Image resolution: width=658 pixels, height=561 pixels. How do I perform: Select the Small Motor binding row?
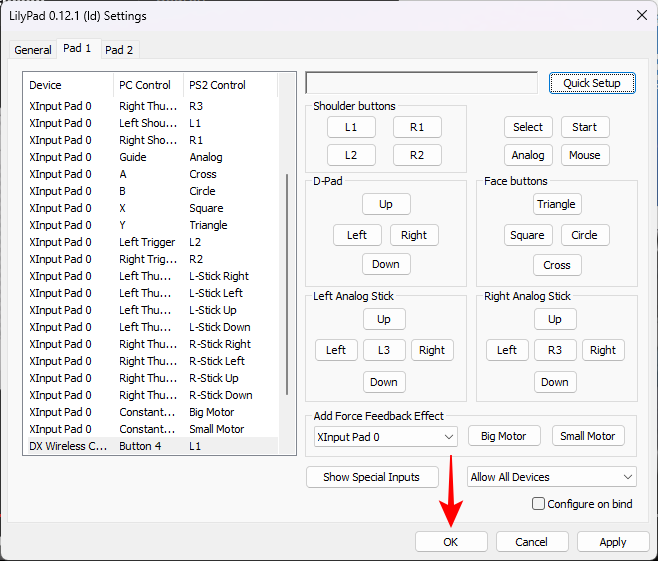click(153, 429)
